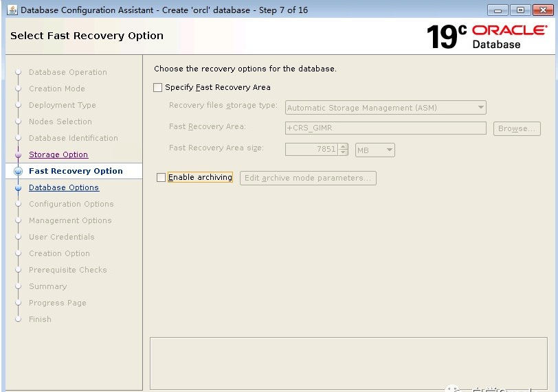Screen dimensions: 558x392
Task: Minimize the Database Configuration Assistant window
Action: tap(498, 10)
